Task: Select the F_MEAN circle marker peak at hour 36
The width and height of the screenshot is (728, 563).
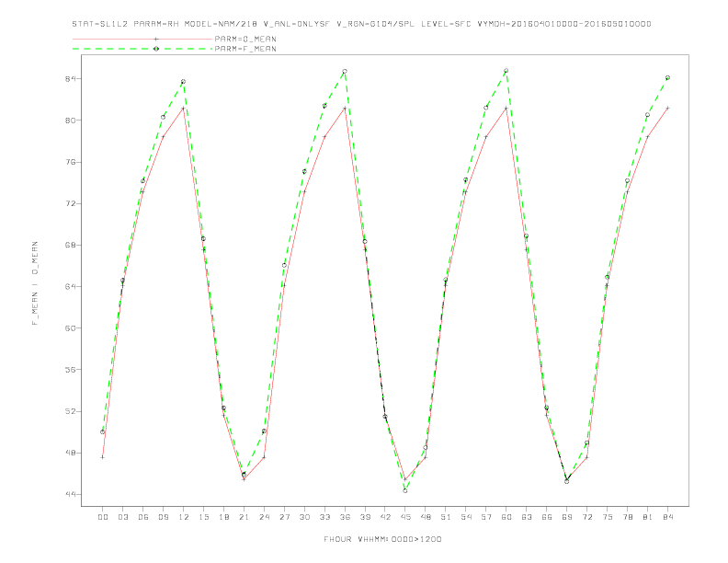Action: [x=345, y=72]
